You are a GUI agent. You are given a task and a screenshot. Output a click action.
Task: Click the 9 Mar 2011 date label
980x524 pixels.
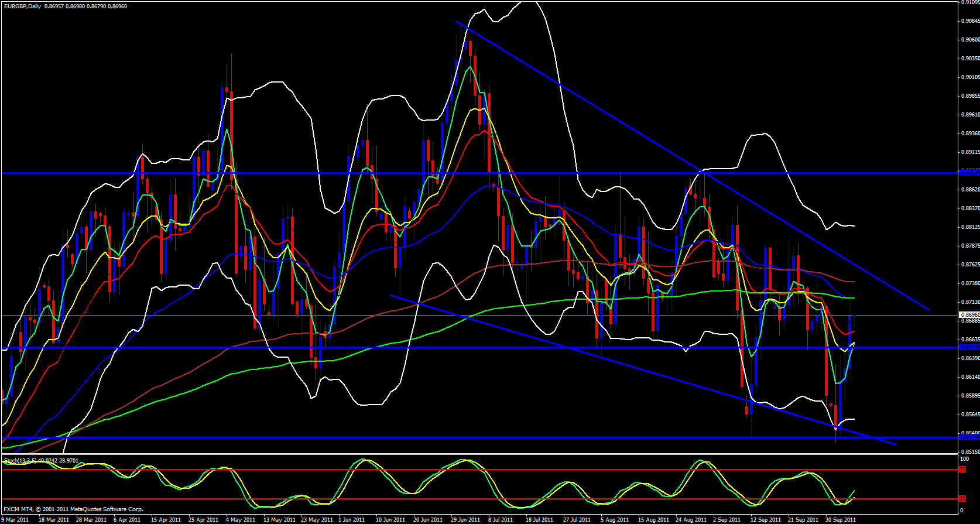click(15, 519)
